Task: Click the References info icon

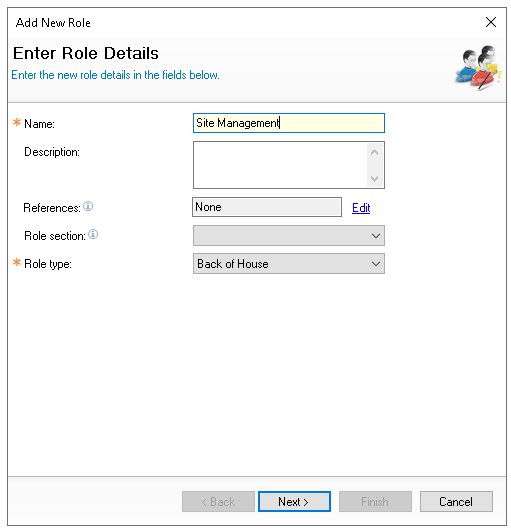Action: [88, 206]
